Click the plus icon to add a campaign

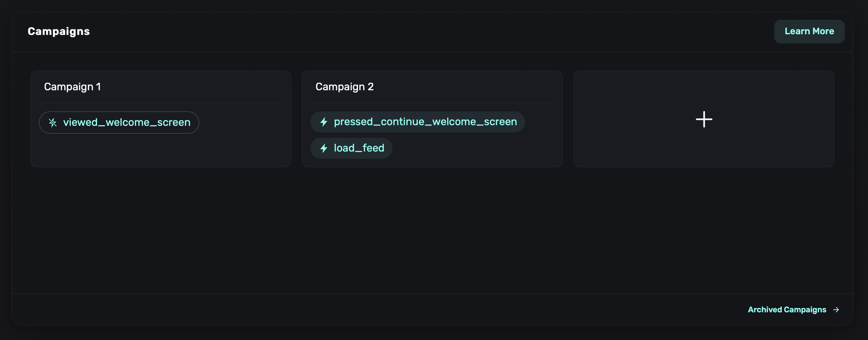pos(703,119)
